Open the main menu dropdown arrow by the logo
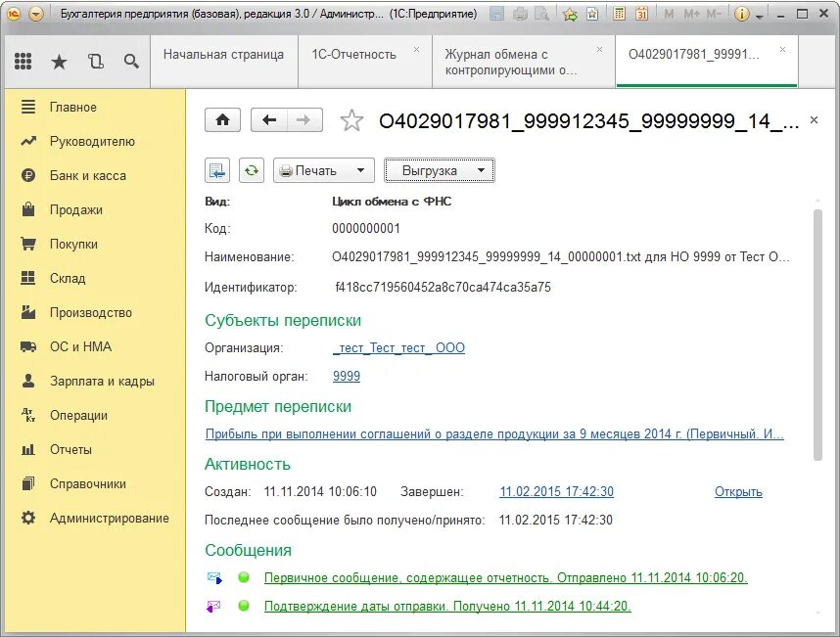Screen dimensions: 840x637 (x=36, y=14)
